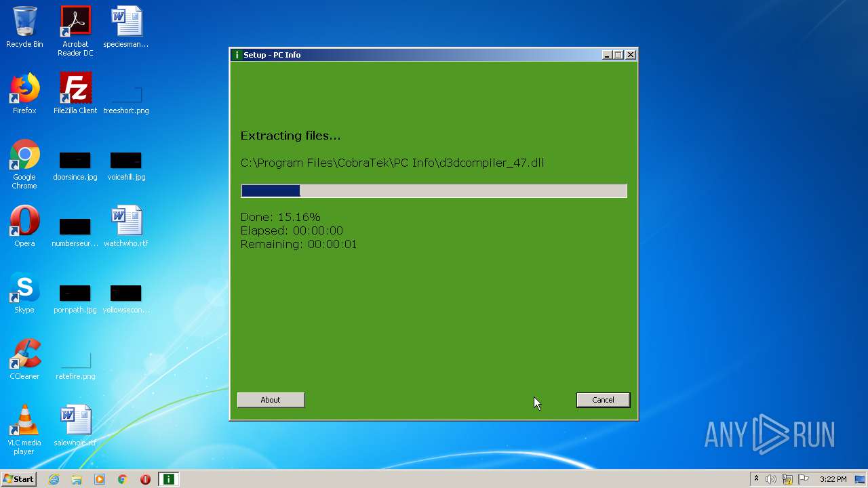Click the d3dcompiler_47.dll file path text

[392, 163]
